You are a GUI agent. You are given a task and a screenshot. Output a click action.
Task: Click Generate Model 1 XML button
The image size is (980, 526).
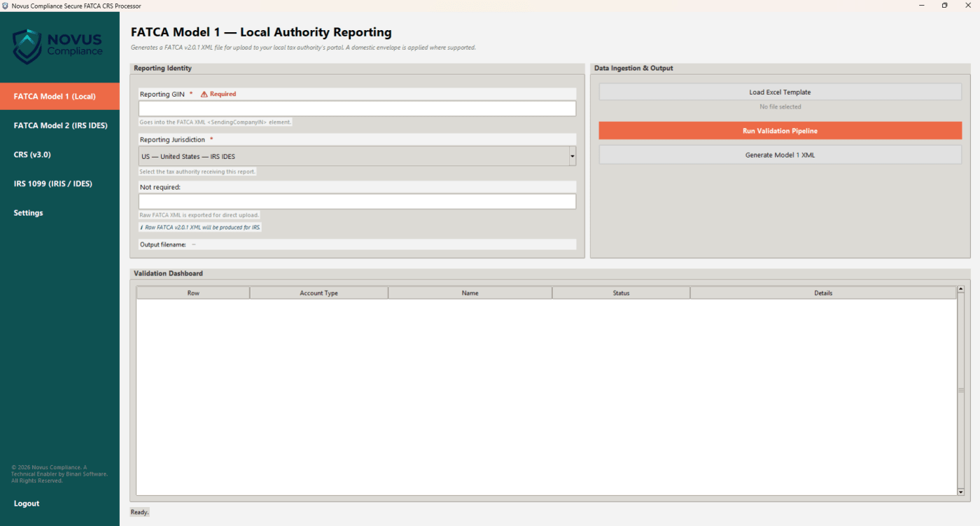pyautogui.click(x=780, y=155)
